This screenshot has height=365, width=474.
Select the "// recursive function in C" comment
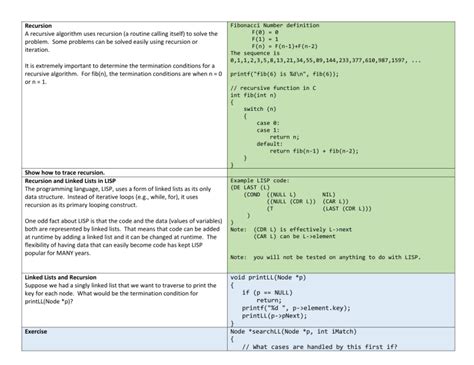click(273, 88)
